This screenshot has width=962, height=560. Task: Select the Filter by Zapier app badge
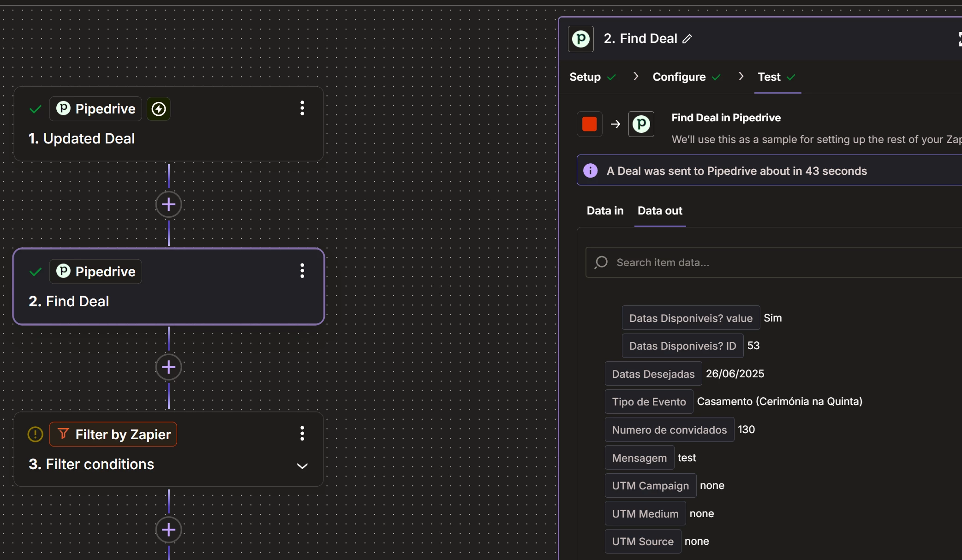[113, 434]
